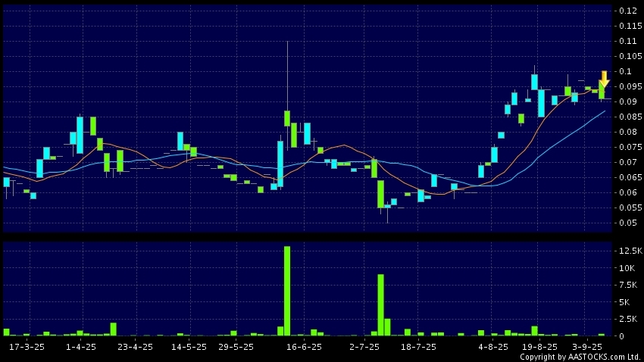Click the 23-4-25 date label
The height and width of the screenshot is (362, 644).
[135, 347]
